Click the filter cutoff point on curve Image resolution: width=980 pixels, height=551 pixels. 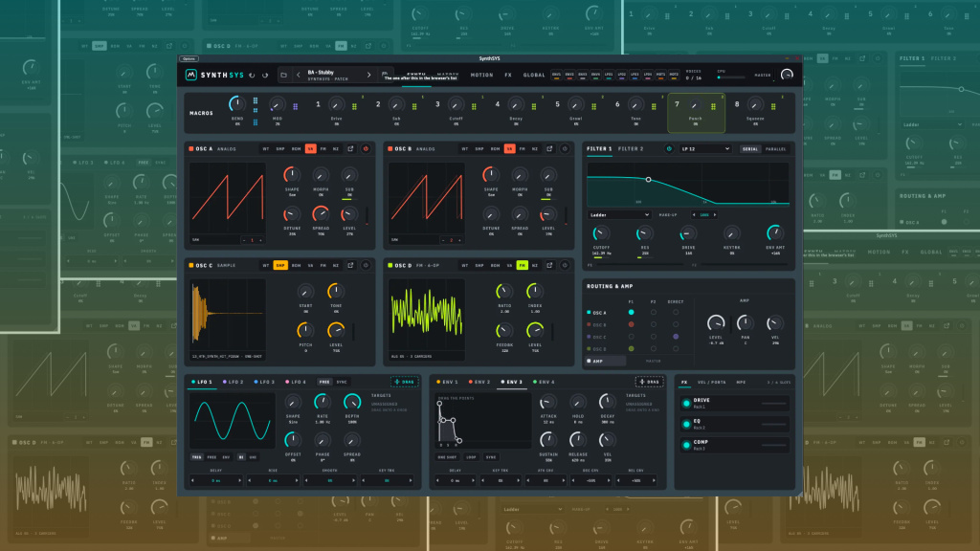click(649, 179)
